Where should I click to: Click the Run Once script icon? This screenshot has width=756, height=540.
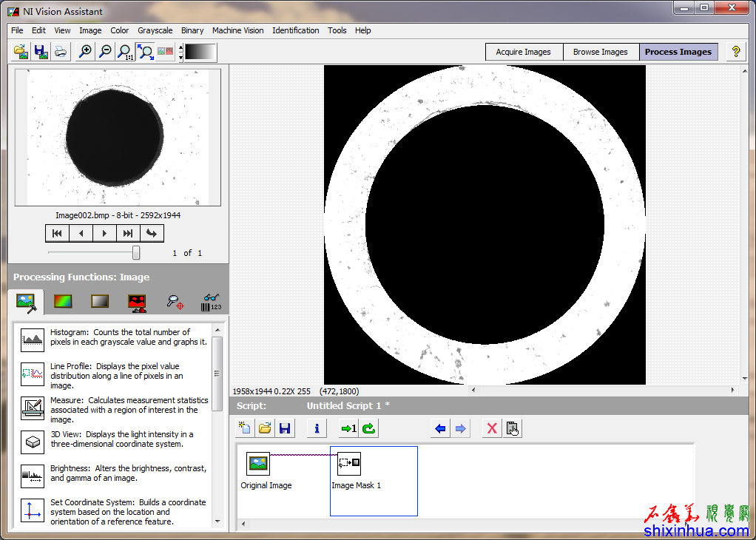348,428
